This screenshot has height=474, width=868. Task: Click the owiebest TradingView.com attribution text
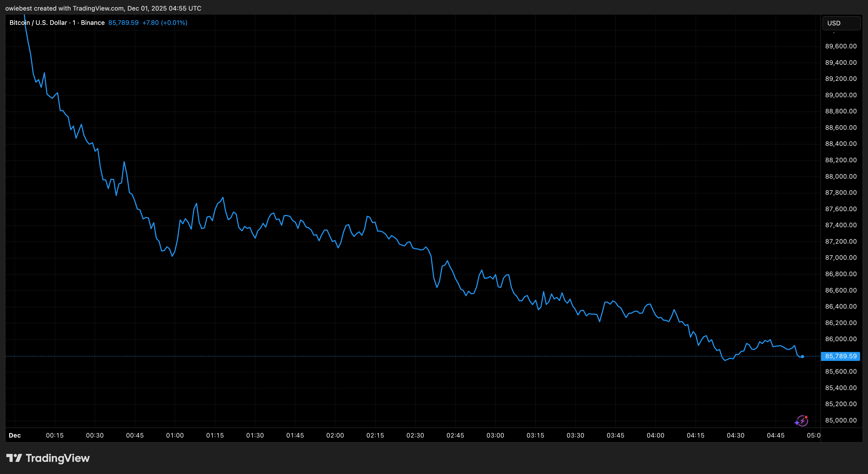click(x=103, y=8)
